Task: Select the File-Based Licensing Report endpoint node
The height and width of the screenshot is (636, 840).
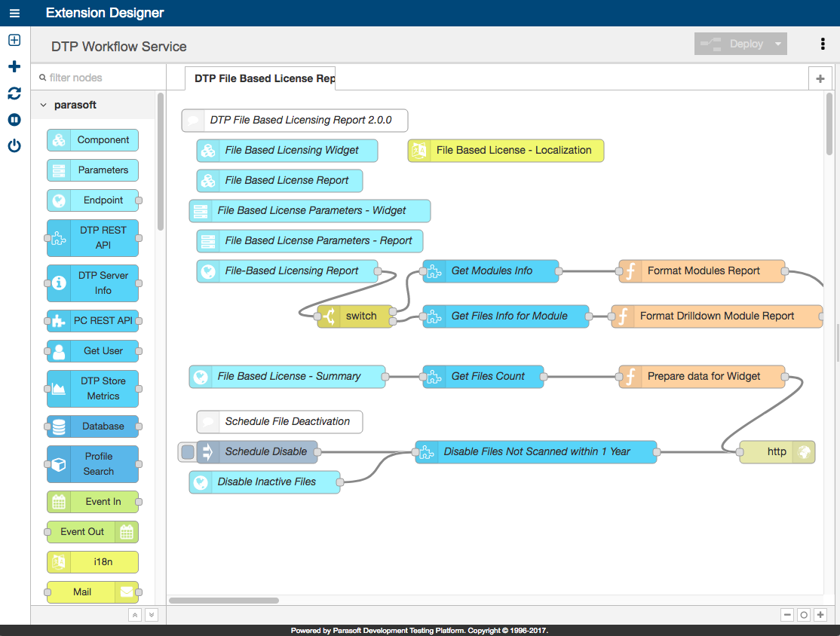Action: pyautogui.click(x=287, y=271)
